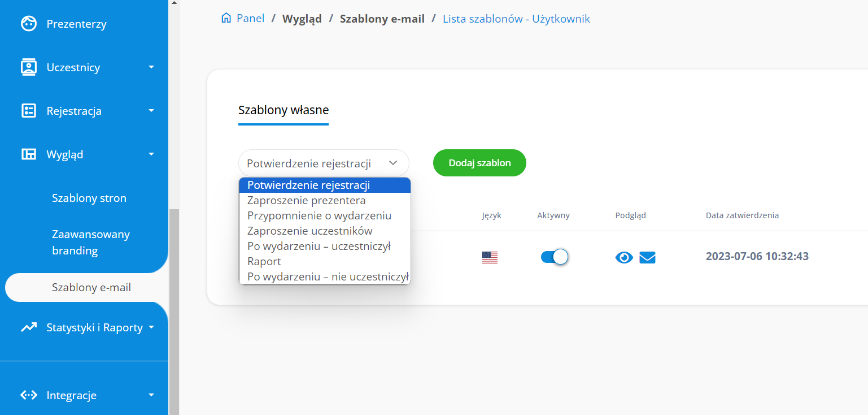Click the envelope icon to send test email
The width and height of the screenshot is (868, 415).
point(647,257)
